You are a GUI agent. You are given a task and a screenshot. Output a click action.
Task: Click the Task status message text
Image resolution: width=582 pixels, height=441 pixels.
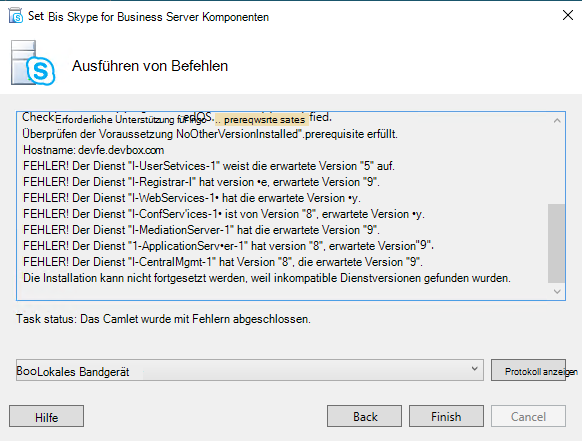click(x=163, y=319)
